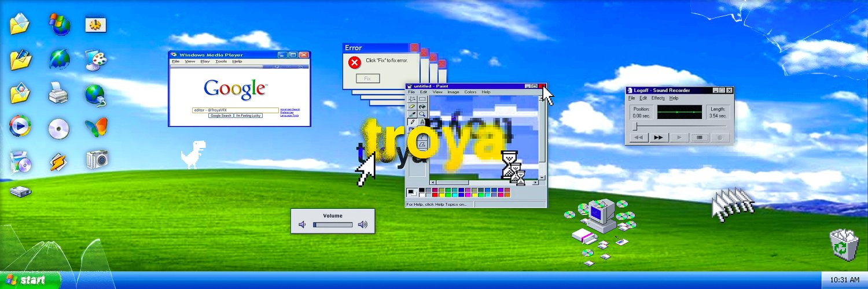
Task: Choose the Curve tool in Paint
Action: (422, 136)
